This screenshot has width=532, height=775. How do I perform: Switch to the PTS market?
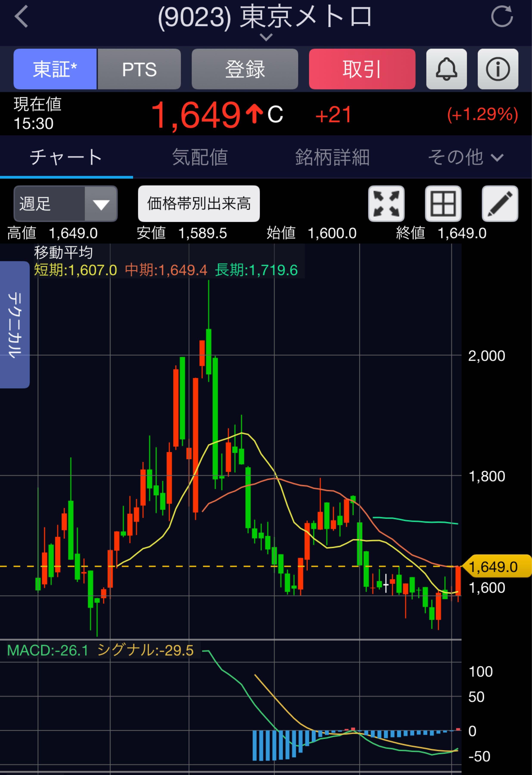coord(139,69)
